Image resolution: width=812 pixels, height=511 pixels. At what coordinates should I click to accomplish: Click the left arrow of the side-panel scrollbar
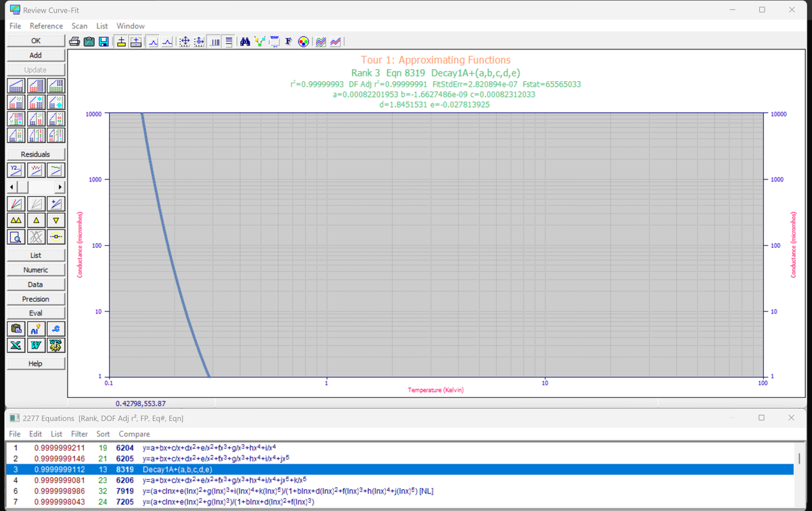12,186
